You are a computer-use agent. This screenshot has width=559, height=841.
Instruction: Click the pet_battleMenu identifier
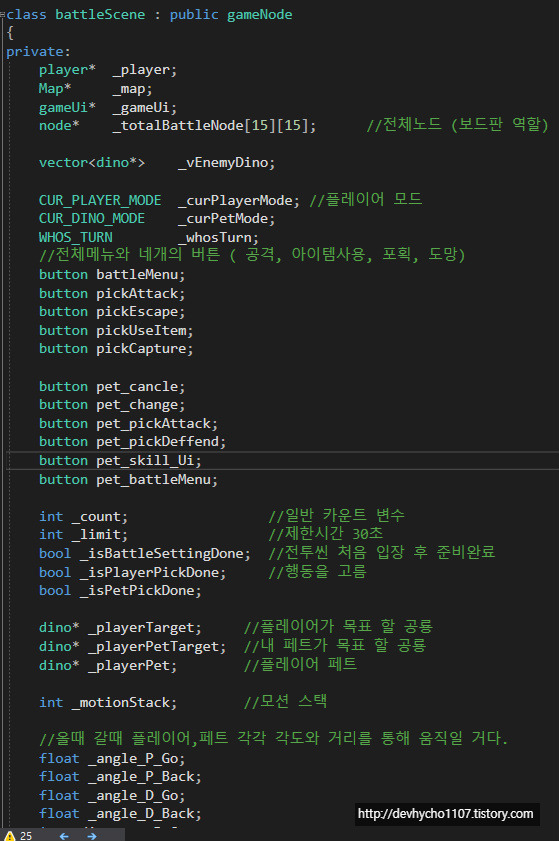(157, 479)
